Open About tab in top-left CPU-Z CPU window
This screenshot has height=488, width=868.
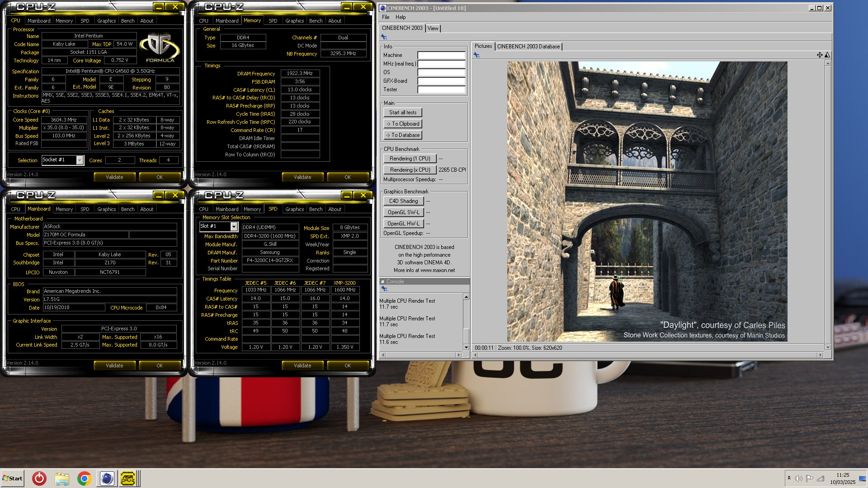point(146,21)
